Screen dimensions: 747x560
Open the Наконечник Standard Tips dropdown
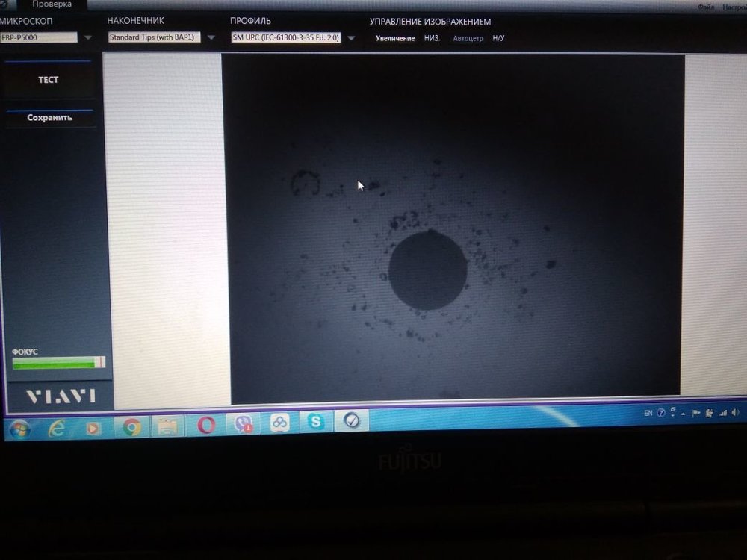point(211,37)
